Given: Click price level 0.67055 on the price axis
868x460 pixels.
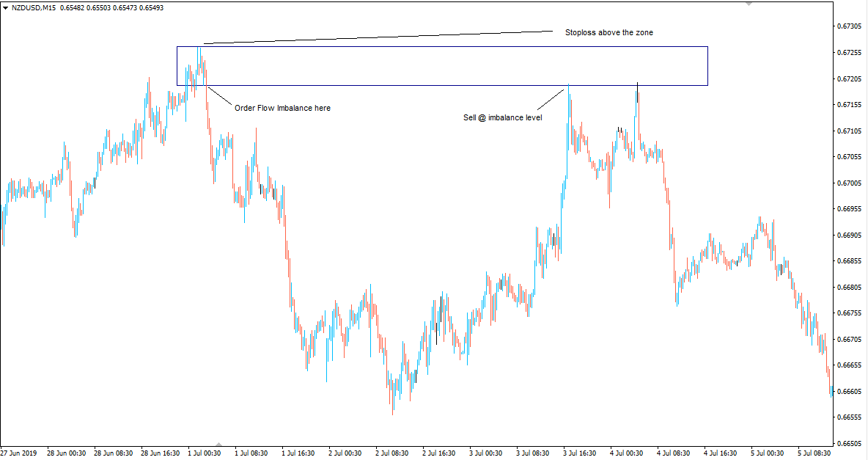Looking at the screenshot, I should click(849, 157).
